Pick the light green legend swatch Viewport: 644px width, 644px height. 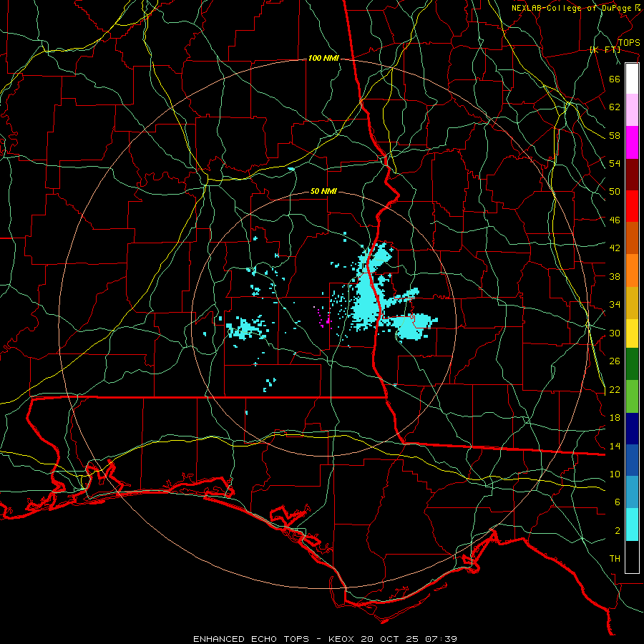point(632,396)
